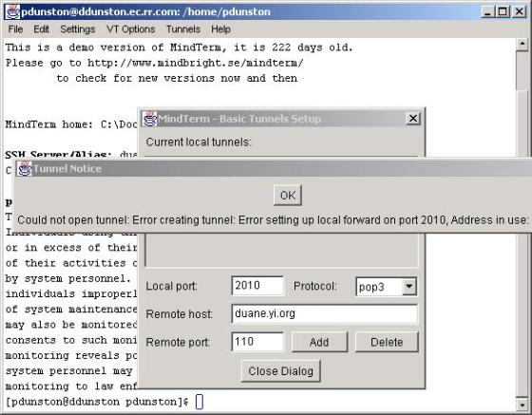Screen dimensions: 532x415
Task: Minimize the MindTerm terminal window
Action: coord(488,11)
